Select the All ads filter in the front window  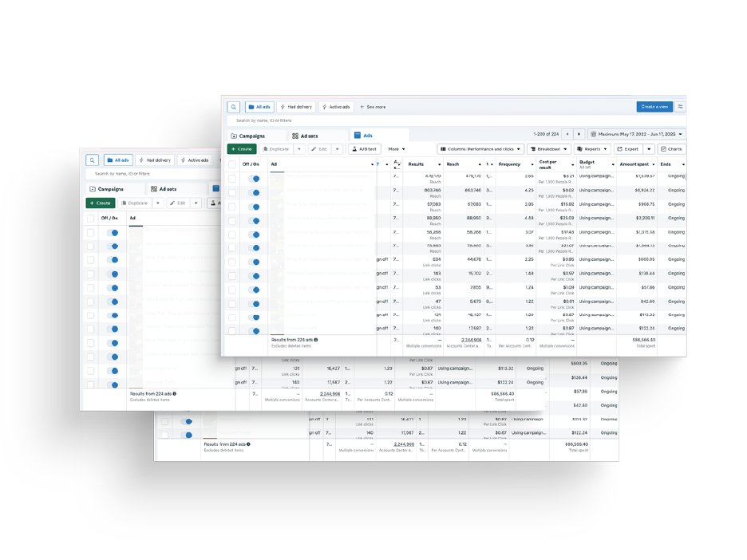click(259, 107)
